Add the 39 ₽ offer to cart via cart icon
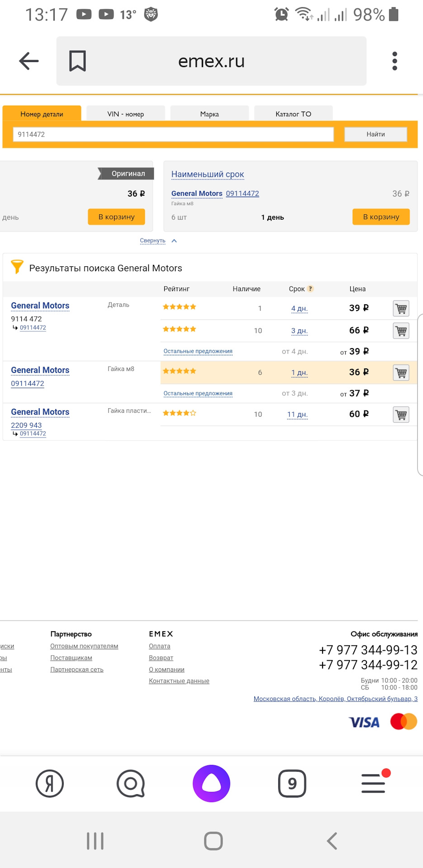Viewport: 423px width, 868px height. point(400,308)
